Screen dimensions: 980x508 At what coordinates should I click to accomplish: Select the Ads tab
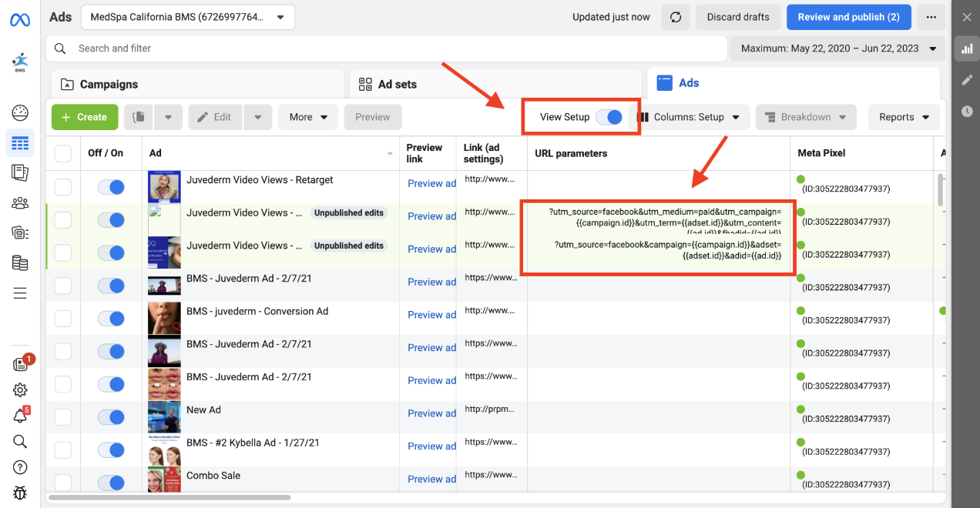coord(794,83)
